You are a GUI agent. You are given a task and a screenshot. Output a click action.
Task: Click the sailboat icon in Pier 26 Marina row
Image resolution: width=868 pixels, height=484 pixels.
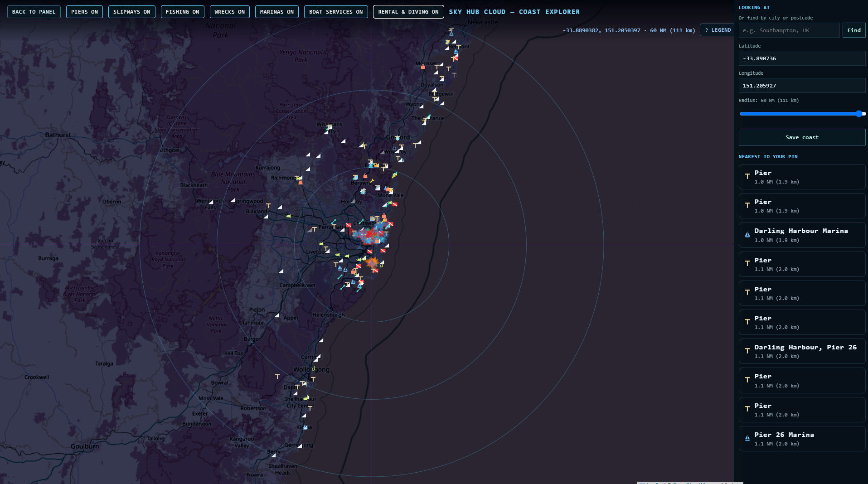coord(747,438)
